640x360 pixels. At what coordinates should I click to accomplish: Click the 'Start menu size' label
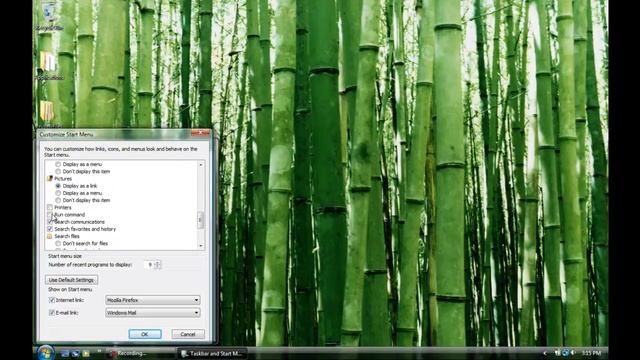65,256
